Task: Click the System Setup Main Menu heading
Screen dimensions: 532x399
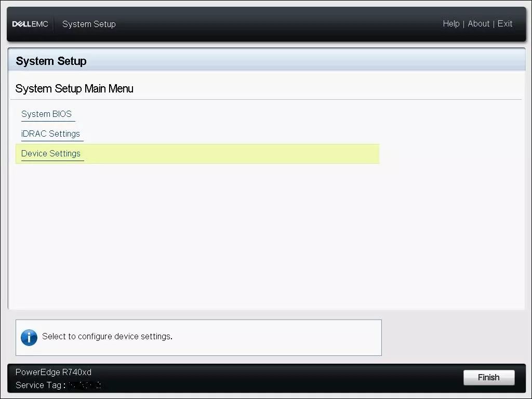Action: click(x=74, y=88)
